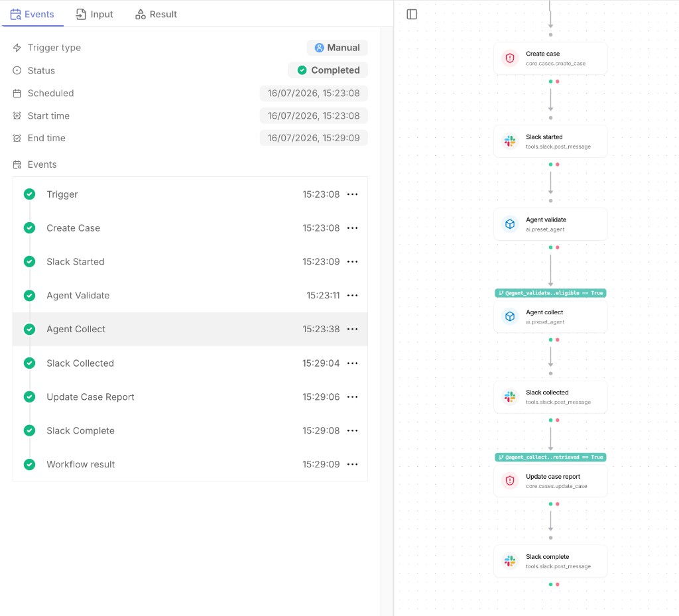The width and height of the screenshot is (679, 616).
Task: Click green check icon beside Update Case Report
Action: click(x=29, y=397)
